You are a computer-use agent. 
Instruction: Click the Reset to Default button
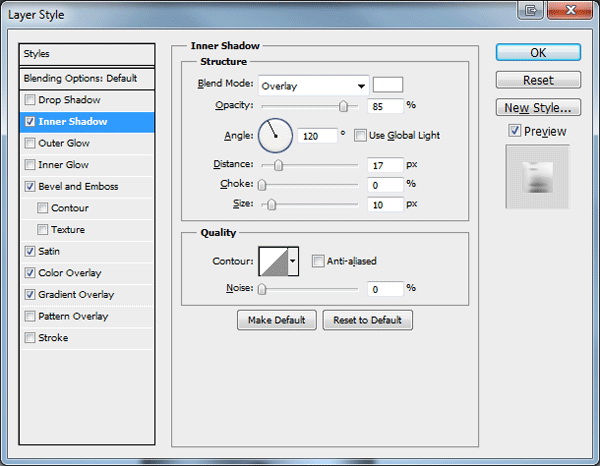tap(367, 320)
